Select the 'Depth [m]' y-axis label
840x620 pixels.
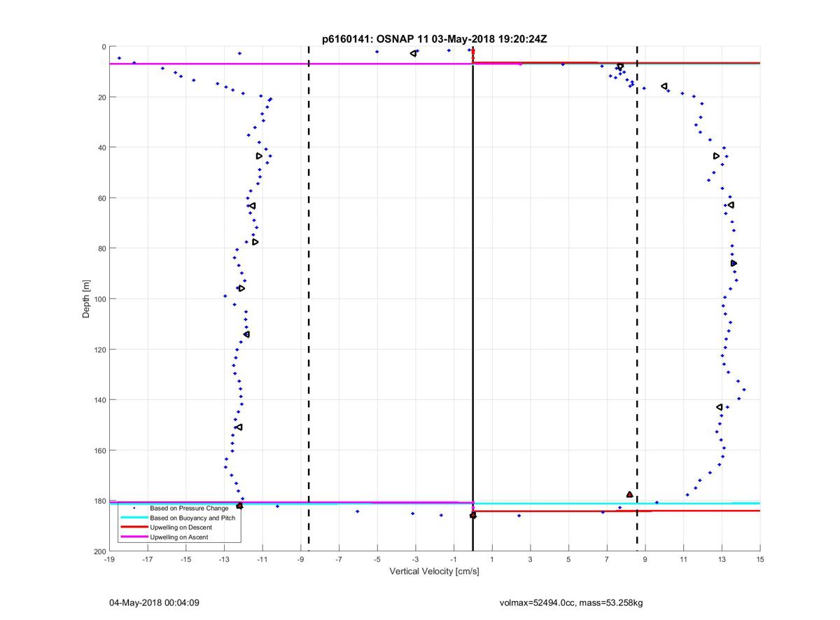[87, 299]
